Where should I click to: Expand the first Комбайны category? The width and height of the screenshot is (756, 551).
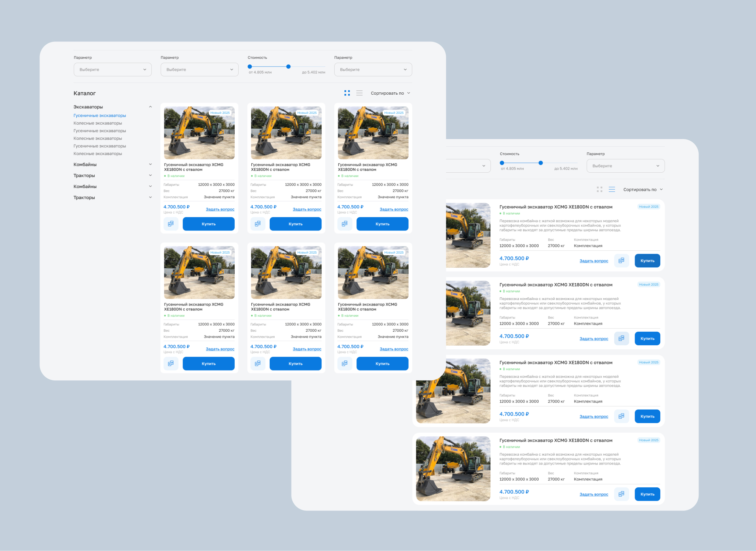(x=113, y=165)
